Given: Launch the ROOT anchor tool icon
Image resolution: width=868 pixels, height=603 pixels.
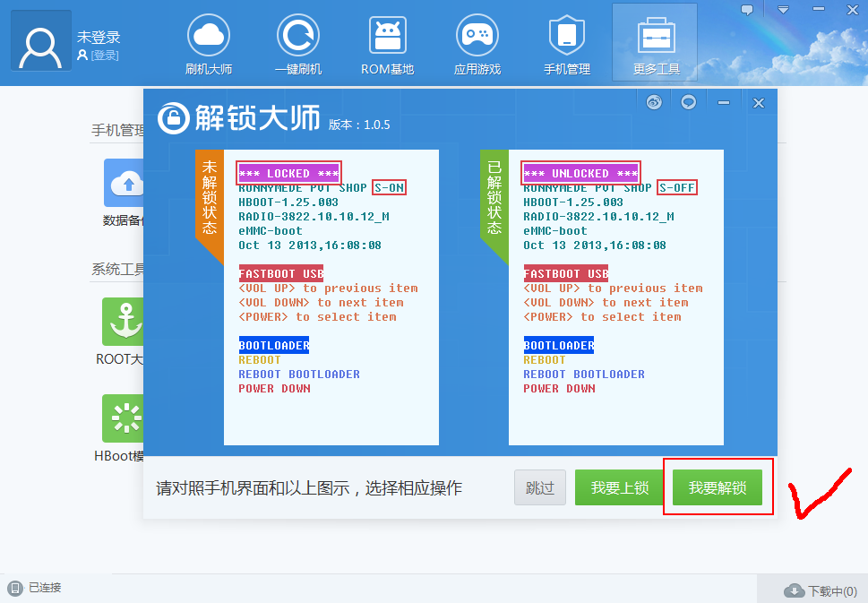Looking at the screenshot, I should point(124,322).
